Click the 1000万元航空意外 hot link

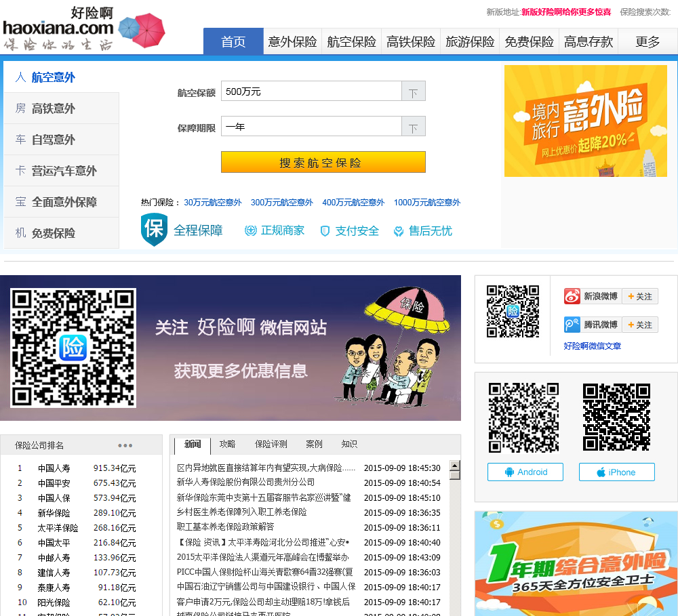(x=427, y=203)
